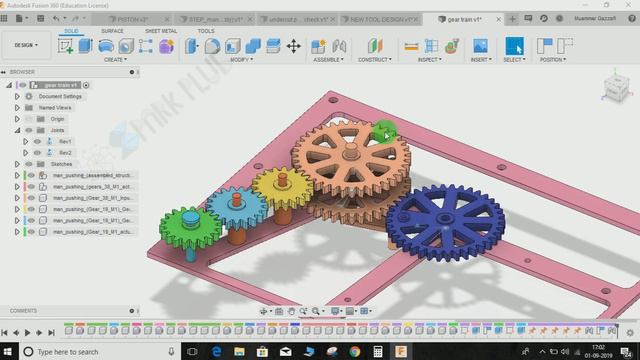Viewport: 640px width, 360px height.
Task: Select the Move/Copy arrows tool
Action: click(x=293, y=46)
